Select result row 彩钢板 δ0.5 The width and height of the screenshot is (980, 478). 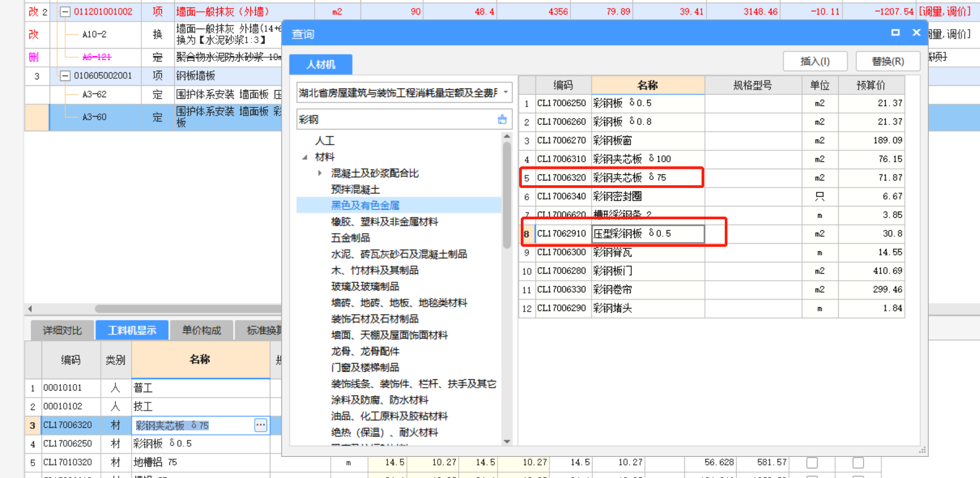(711, 103)
